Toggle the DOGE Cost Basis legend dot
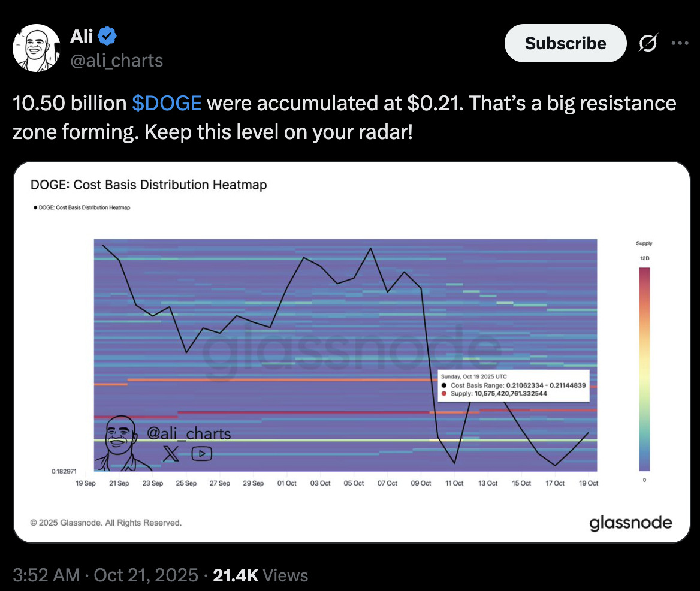The height and width of the screenshot is (591, 700). pyautogui.click(x=36, y=207)
